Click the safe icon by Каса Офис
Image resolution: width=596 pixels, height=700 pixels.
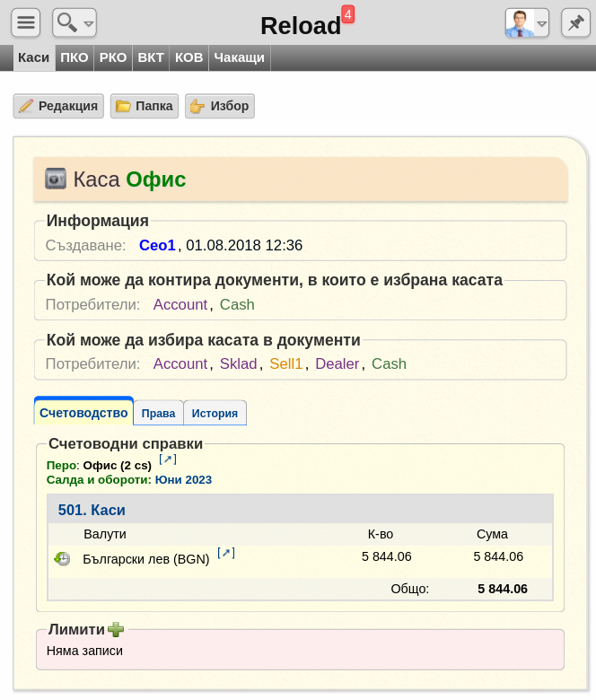pos(56,179)
